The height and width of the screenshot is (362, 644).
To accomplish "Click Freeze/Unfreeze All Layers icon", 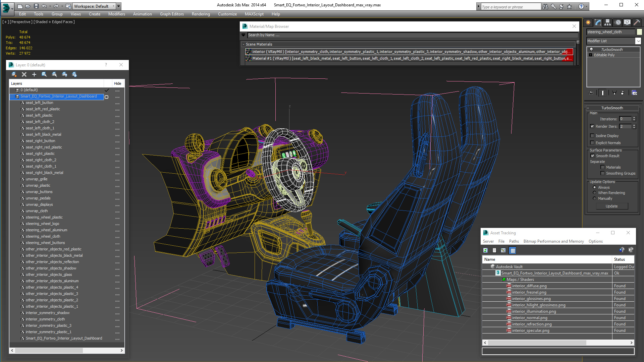I will point(74,74).
